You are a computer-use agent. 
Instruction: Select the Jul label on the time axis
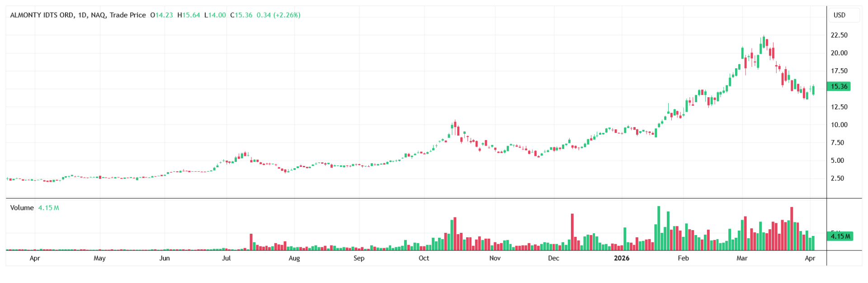click(226, 258)
